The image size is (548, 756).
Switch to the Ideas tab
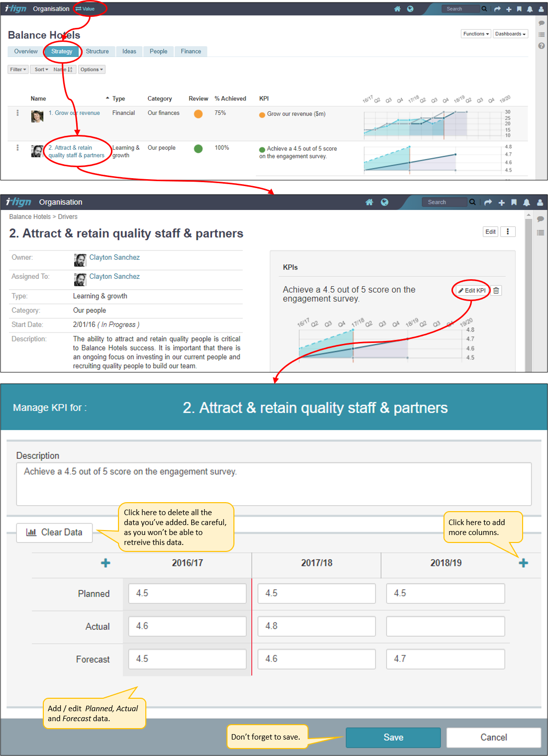pyautogui.click(x=129, y=51)
